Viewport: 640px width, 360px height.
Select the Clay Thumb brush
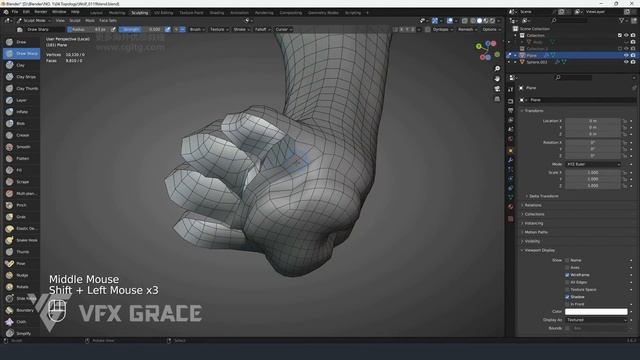(x=21, y=89)
